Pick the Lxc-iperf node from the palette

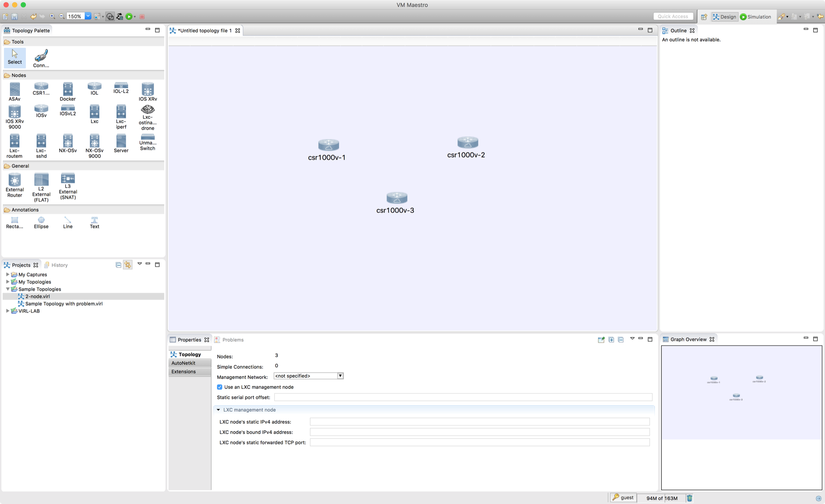click(121, 117)
